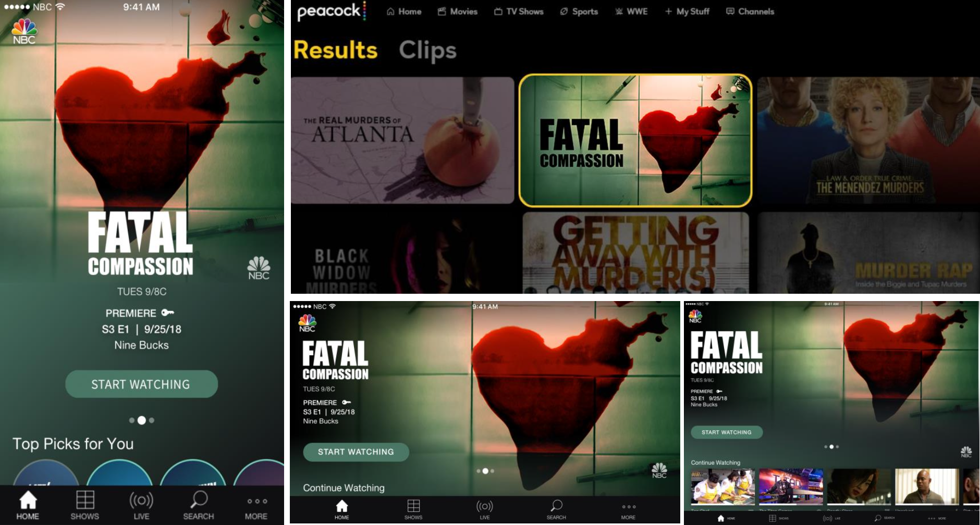This screenshot has width=980, height=525.
Task: Tap START WATCHING on the phone screen
Action: coord(141,384)
